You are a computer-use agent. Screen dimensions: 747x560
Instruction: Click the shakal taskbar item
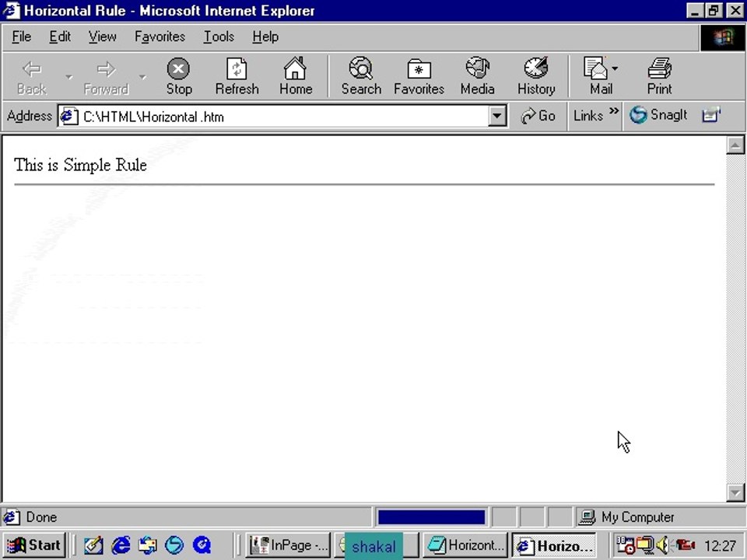coord(373,546)
